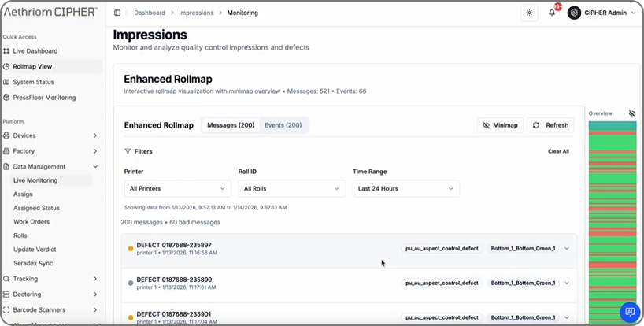Open Seradex Sync page

pos(33,263)
